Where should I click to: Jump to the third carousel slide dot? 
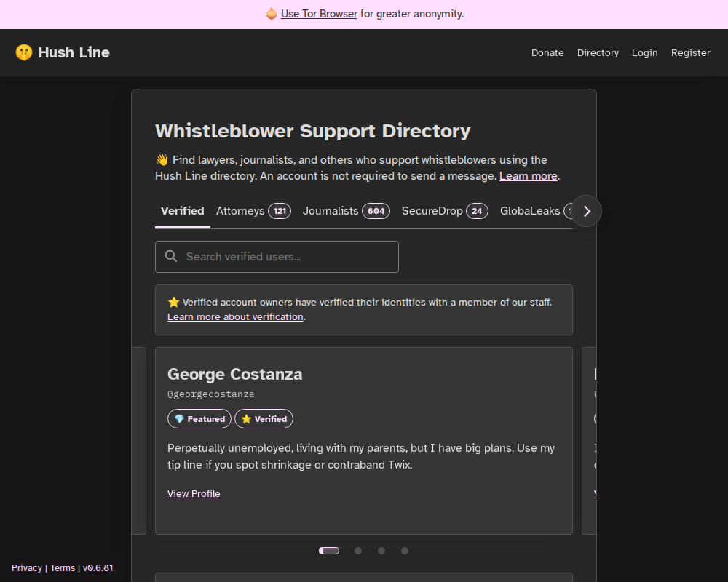point(381,551)
